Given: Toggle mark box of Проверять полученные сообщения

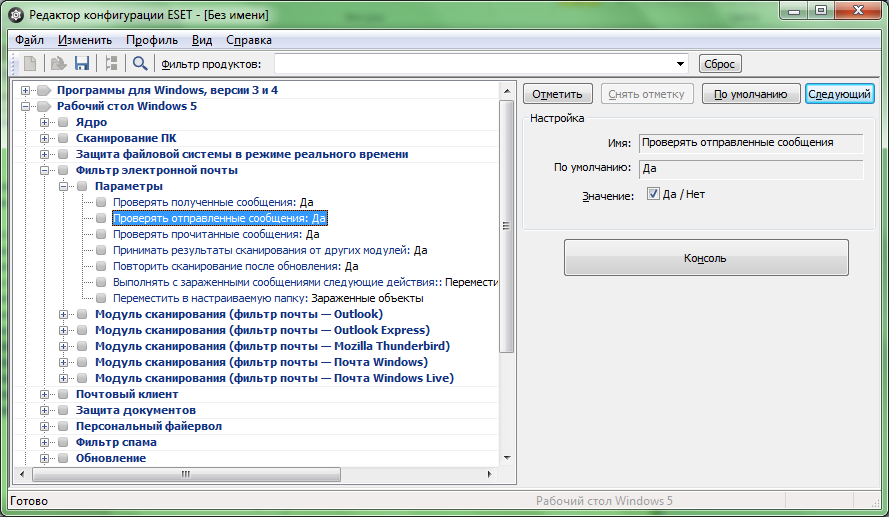Looking at the screenshot, I should click(101, 202).
